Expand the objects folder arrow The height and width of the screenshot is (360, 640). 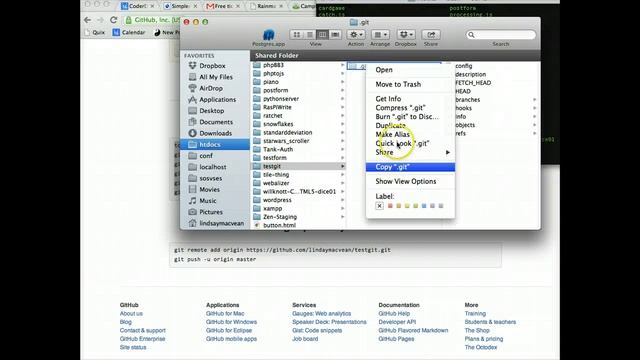click(x=534, y=125)
